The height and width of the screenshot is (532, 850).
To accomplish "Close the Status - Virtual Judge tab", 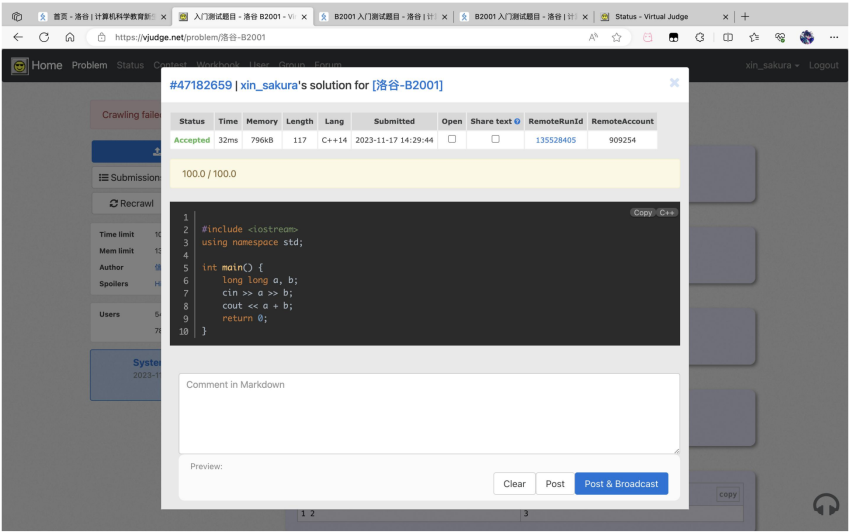I will click(x=725, y=17).
